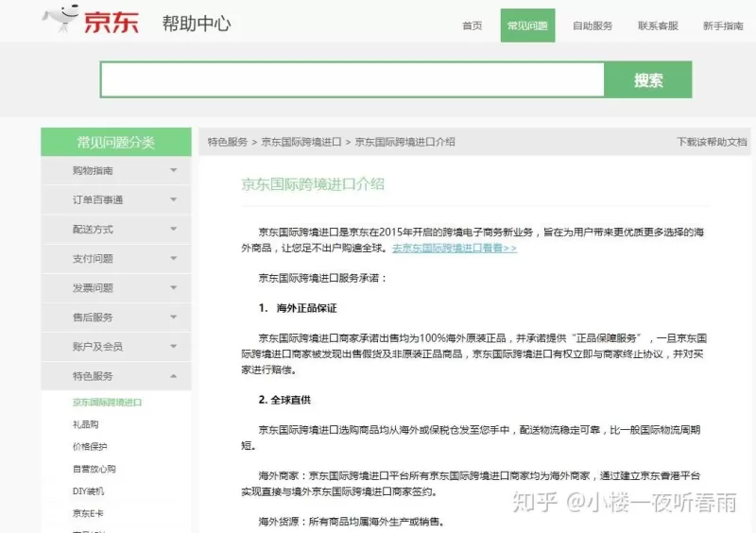
Task: Expand the 售后服务 category arrow
Action: click(174, 317)
